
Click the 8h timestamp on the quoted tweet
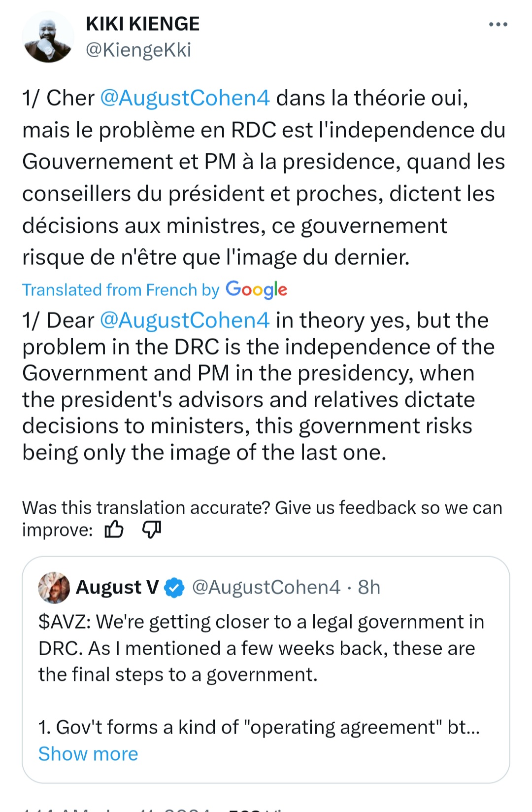click(369, 587)
